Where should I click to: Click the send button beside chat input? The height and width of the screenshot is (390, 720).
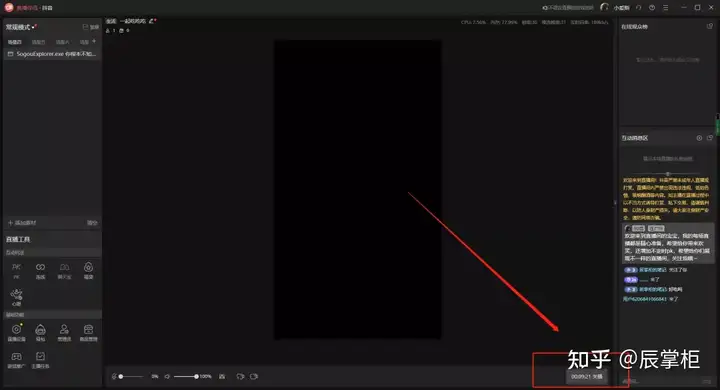pos(706,381)
